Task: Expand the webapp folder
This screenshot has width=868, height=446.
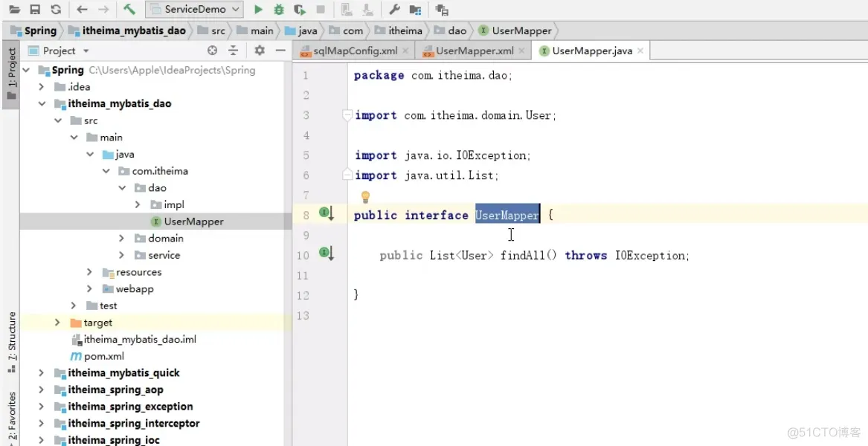Action: pyautogui.click(x=90, y=289)
